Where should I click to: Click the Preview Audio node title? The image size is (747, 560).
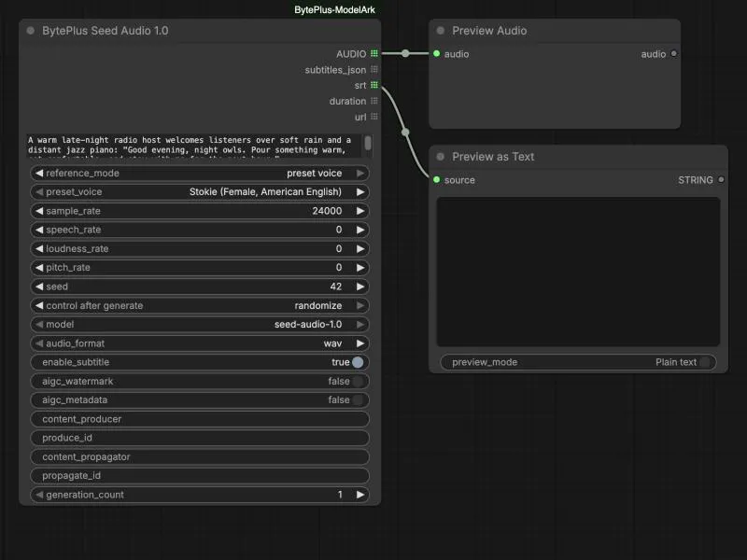pos(489,31)
